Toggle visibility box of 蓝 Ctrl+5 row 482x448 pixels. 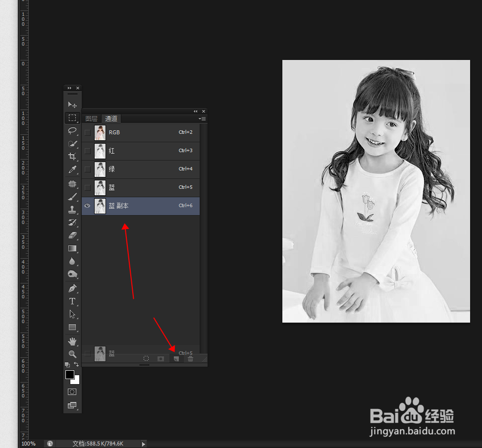[x=87, y=187]
